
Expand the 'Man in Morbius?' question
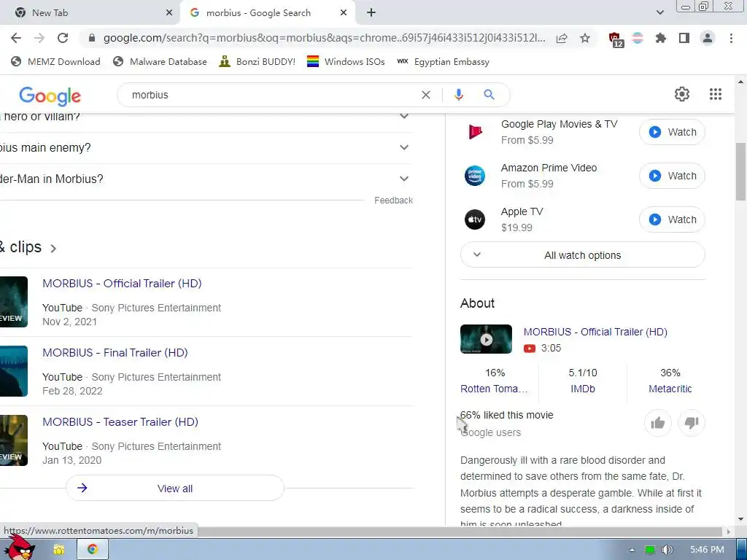(x=404, y=179)
